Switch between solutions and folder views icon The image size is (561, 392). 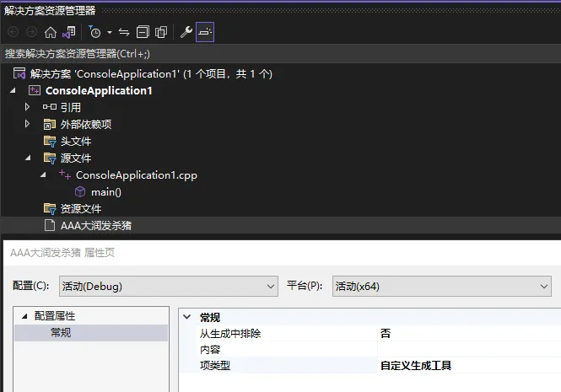point(69,33)
